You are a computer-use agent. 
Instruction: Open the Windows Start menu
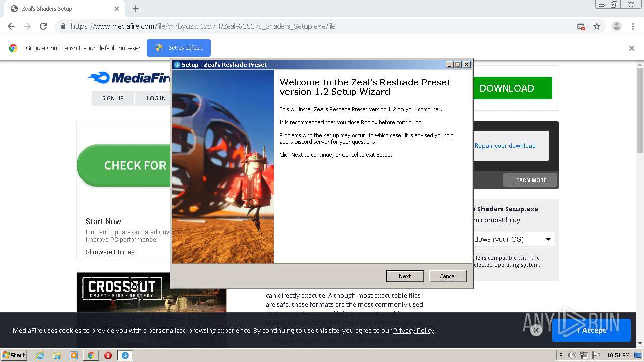pyautogui.click(x=14, y=355)
